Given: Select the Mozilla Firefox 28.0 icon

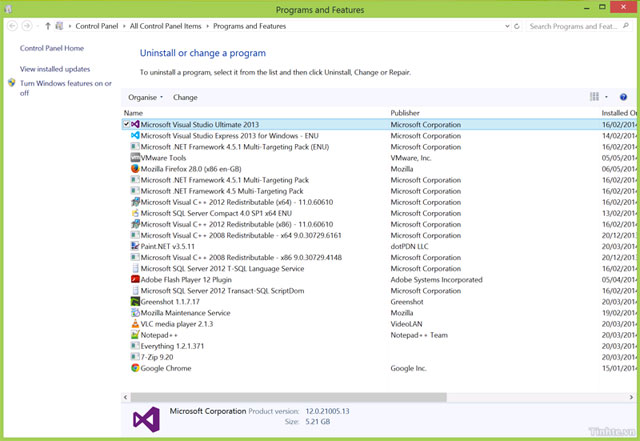Looking at the screenshot, I should (x=135, y=168).
